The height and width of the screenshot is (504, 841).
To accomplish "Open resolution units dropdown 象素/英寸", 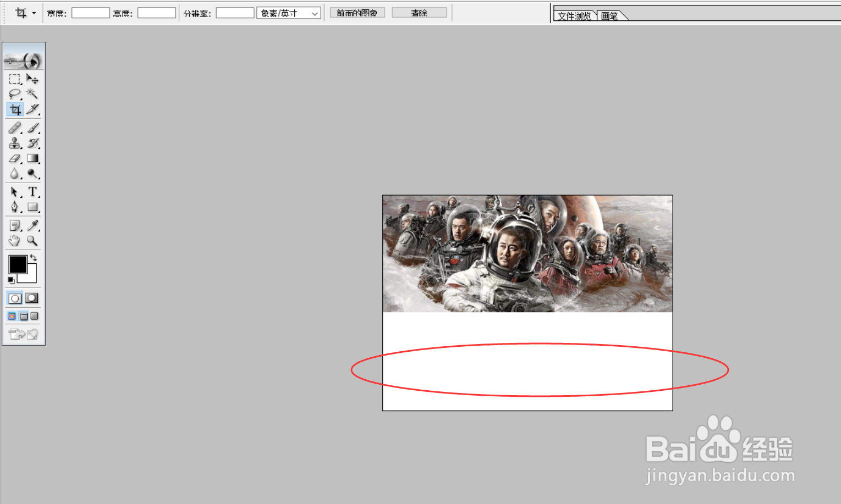I will tap(289, 13).
